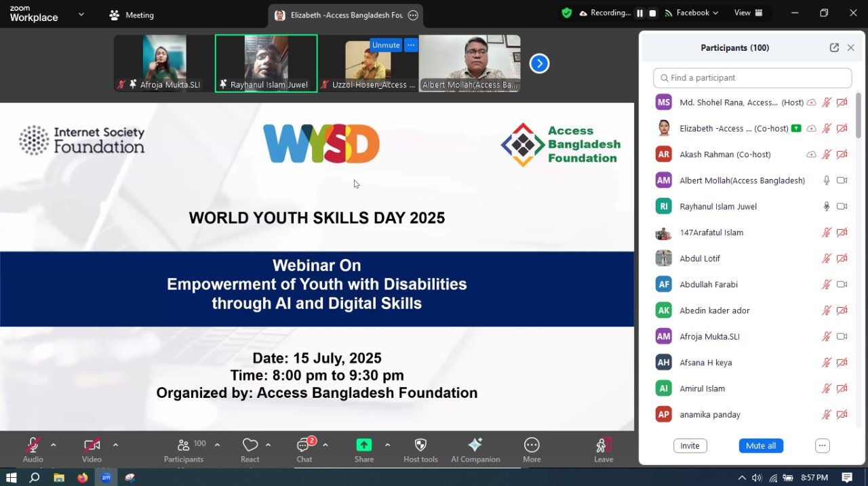The width and height of the screenshot is (868, 486).
Task: Open the Chat panel with notification badge
Action: click(303, 445)
